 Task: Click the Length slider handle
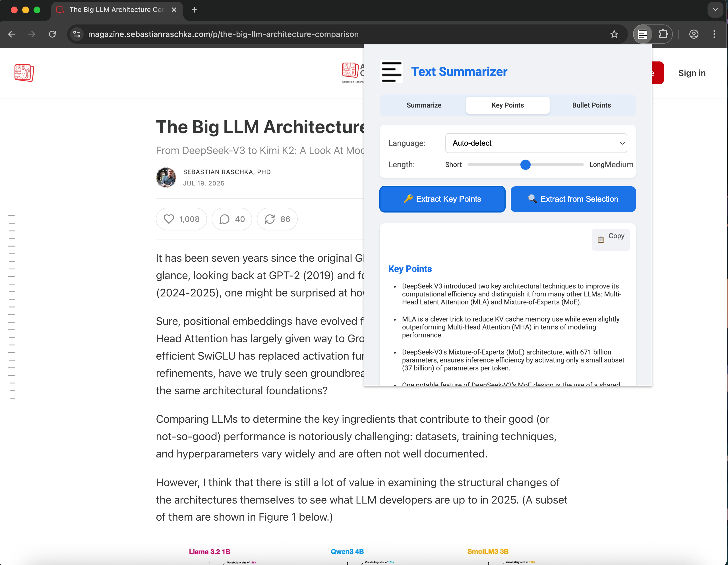[x=525, y=165]
